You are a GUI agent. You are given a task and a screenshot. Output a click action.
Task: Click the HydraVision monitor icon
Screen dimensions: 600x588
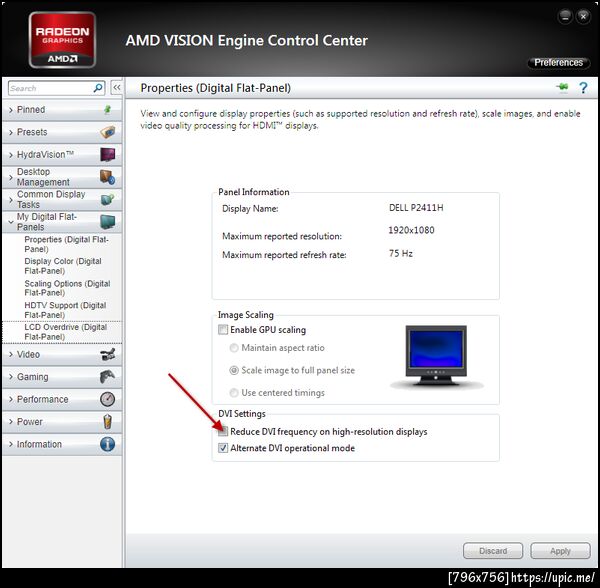pyautogui.click(x=108, y=155)
